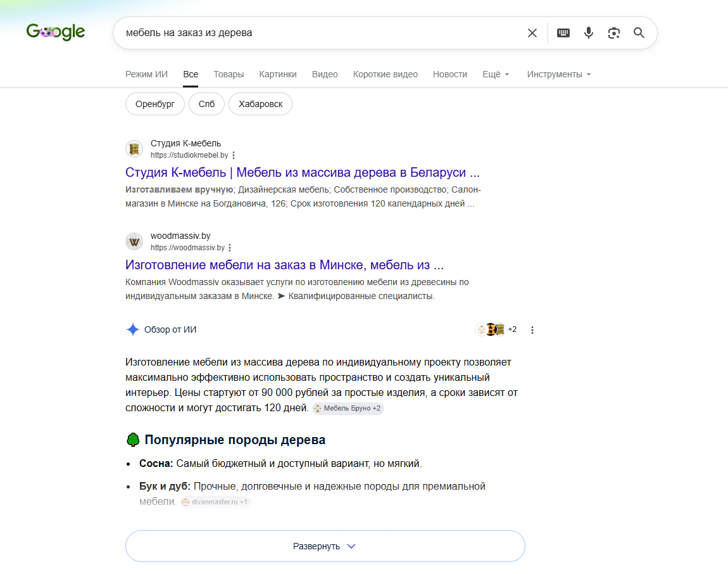Open search by image camera icon
728x574 pixels.
coord(614,33)
